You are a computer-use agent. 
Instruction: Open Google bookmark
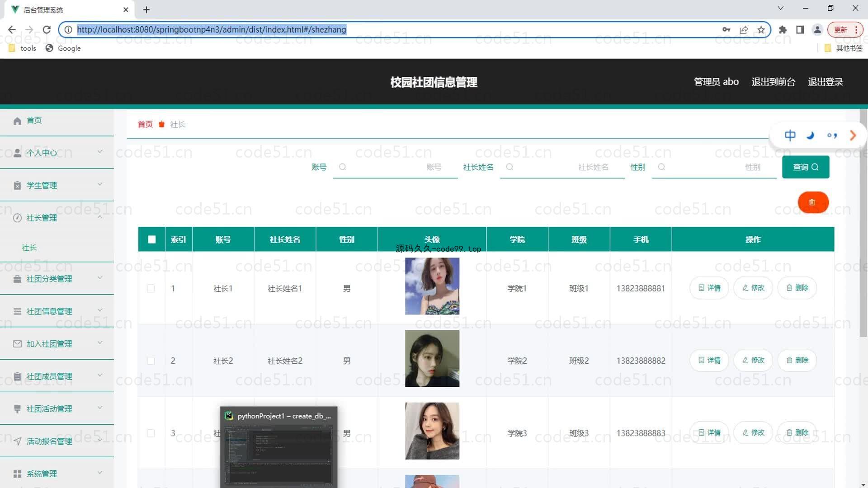pos(63,48)
